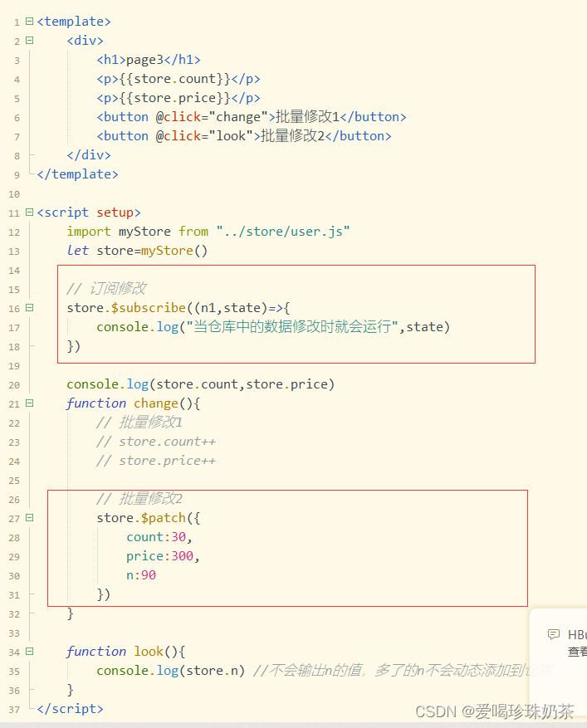
Task: Collapse the template tag fold on line 1
Action: (29, 21)
